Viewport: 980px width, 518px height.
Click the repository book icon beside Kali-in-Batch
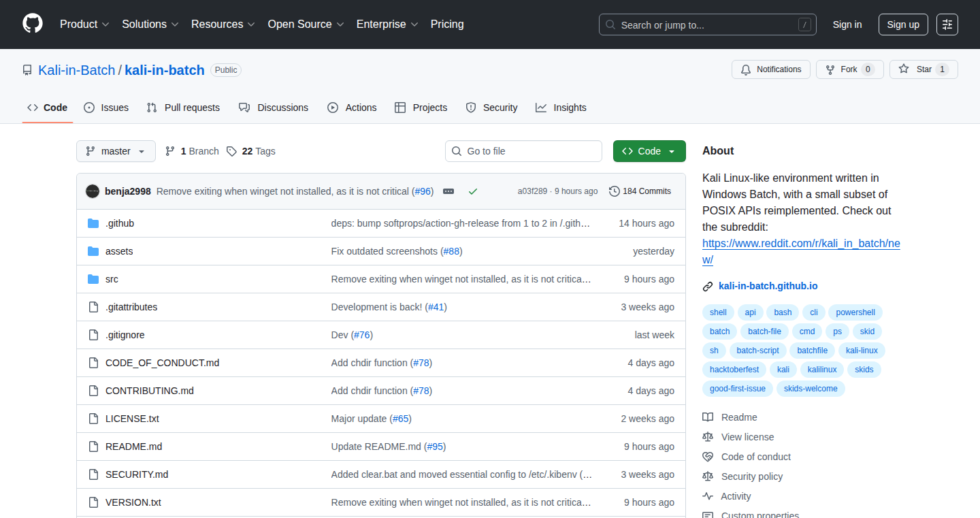tap(27, 70)
